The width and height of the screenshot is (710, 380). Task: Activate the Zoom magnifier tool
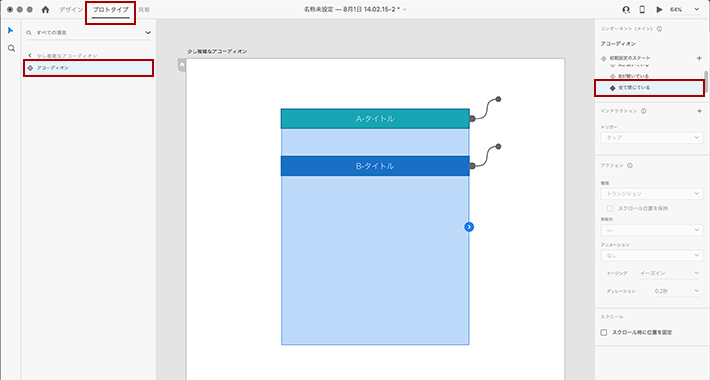pos(11,48)
